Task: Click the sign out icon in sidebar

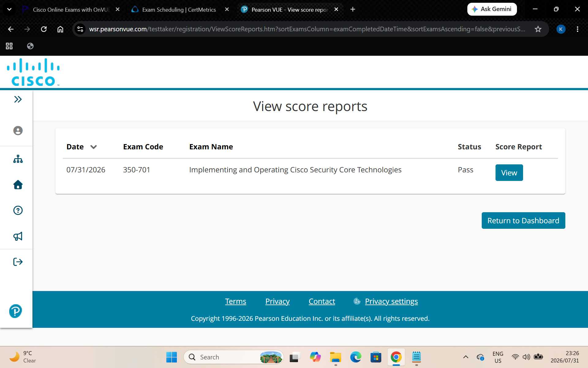Action: coord(18,262)
